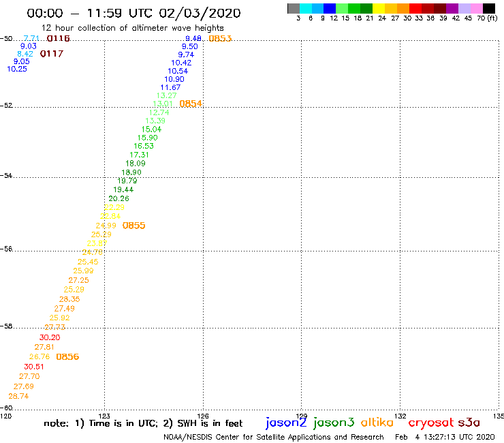Click the -58 latitude axis label
The height and width of the screenshot is (443, 504).
(6, 326)
